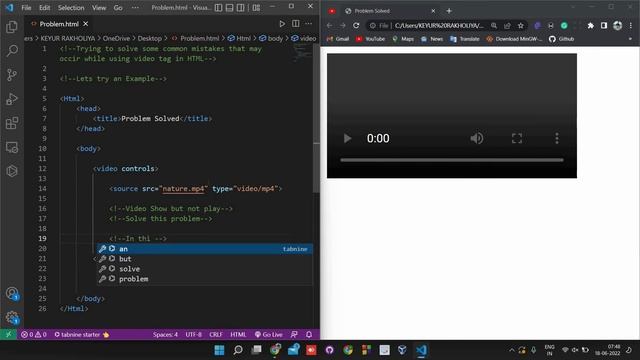Open the body breadcrumb dropdown
Screen dimensions: 640x360
pyautogui.click(x=271, y=38)
